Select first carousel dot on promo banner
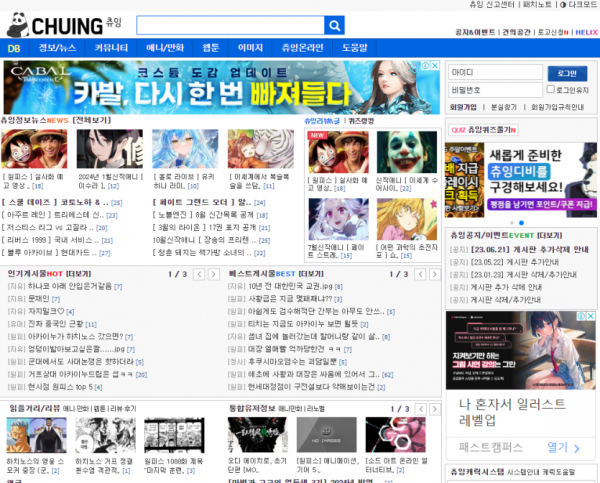Screen dimensions: 600x483 pos(514,222)
